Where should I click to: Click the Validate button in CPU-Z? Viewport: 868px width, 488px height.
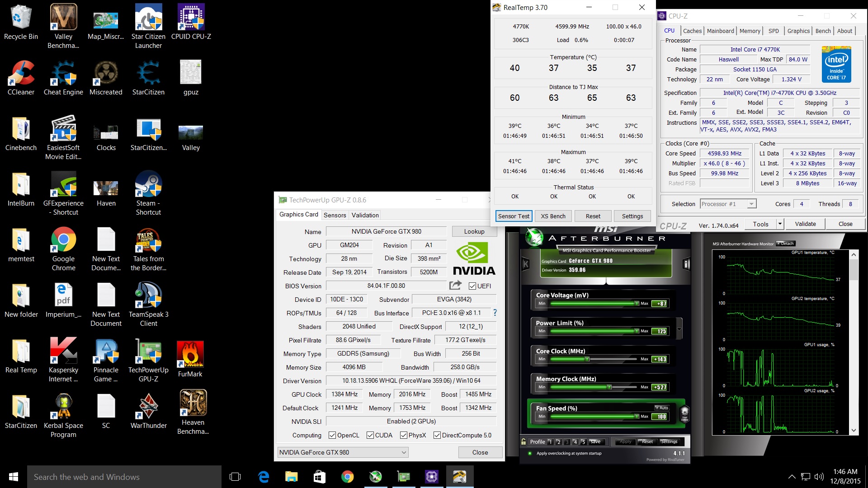(805, 224)
